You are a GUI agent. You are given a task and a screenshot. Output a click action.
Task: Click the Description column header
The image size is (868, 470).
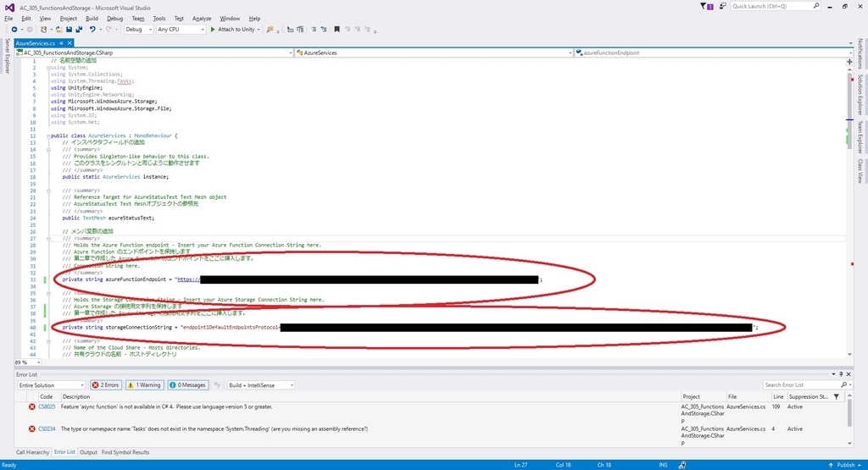pyautogui.click(x=76, y=396)
